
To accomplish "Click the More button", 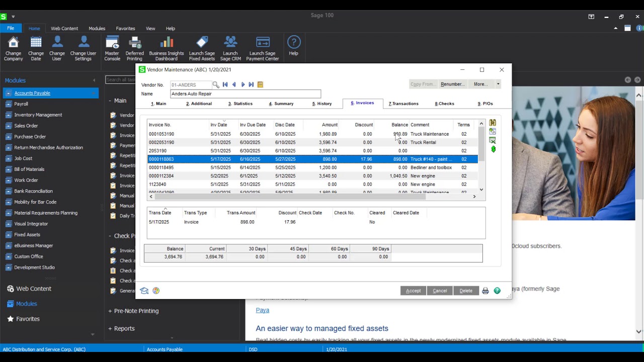I will pyautogui.click(x=480, y=84).
